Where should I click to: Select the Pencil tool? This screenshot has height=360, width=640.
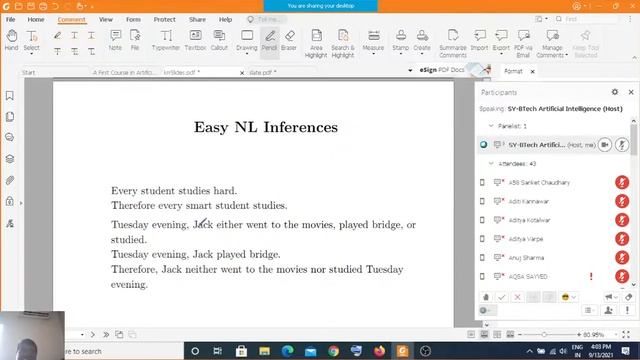coord(269,40)
